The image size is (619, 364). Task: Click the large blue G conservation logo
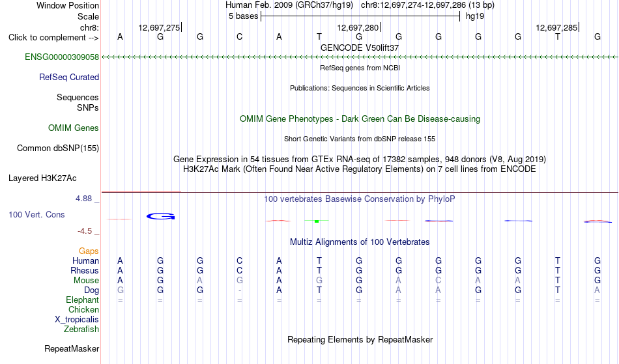[161, 216]
